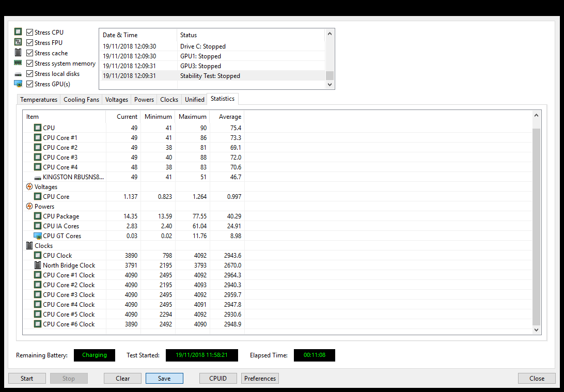Click the monitor icon beside Stress GPU(s)
Viewport: 564px width, 392px height.
pyautogui.click(x=18, y=84)
